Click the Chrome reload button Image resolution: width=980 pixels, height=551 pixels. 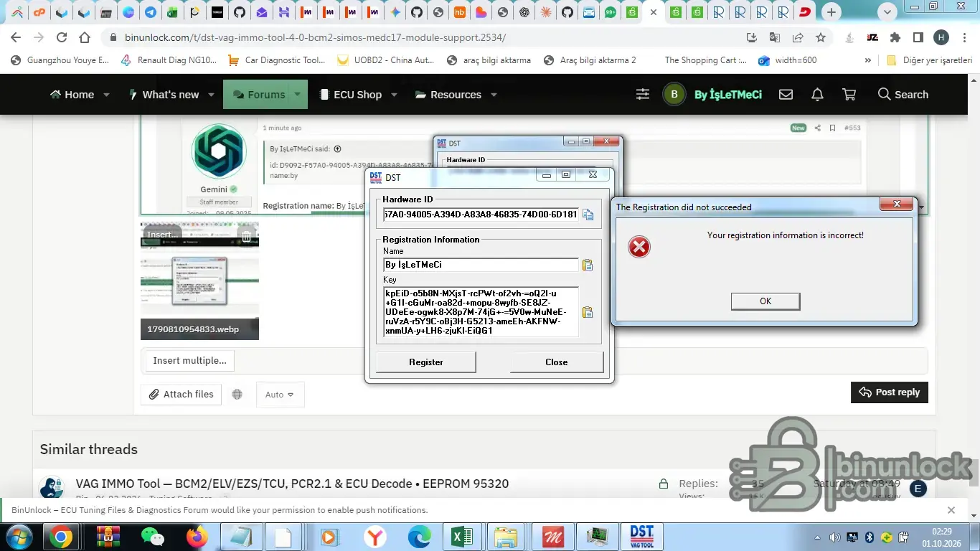tap(62, 37)
